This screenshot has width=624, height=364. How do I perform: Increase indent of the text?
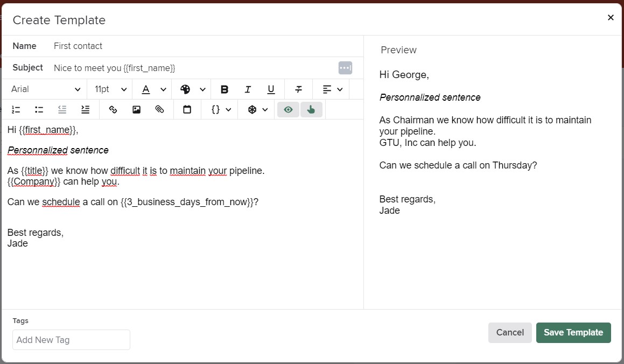(85, 109)
